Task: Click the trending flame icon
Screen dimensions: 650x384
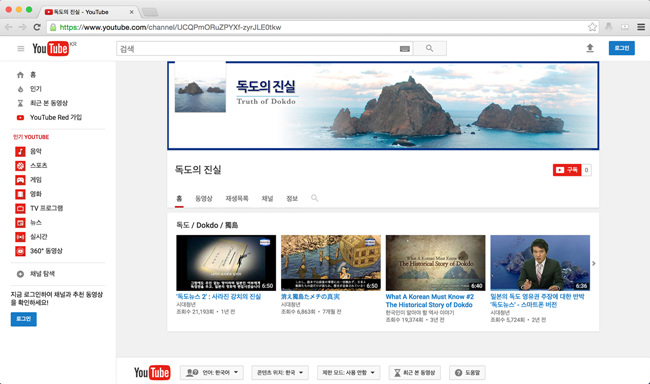Action: 20,89
